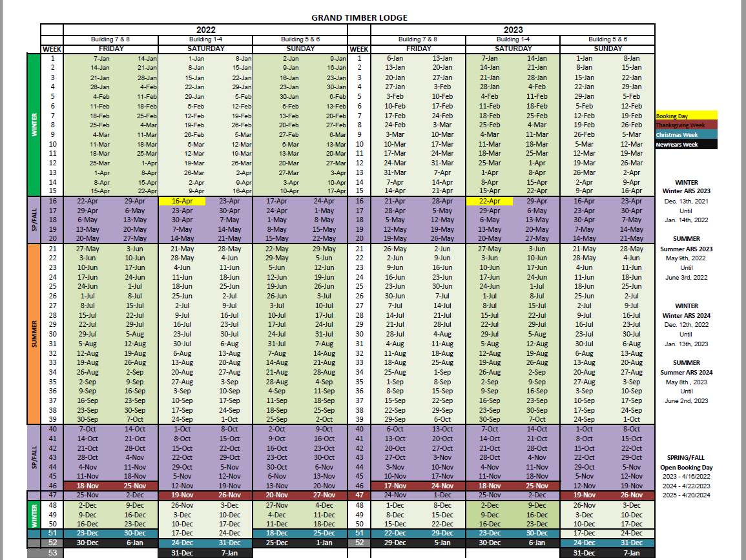This screenshot has width=746, height=560.
Task: Click the orange SUMMER season label
Action: (34, 334)
